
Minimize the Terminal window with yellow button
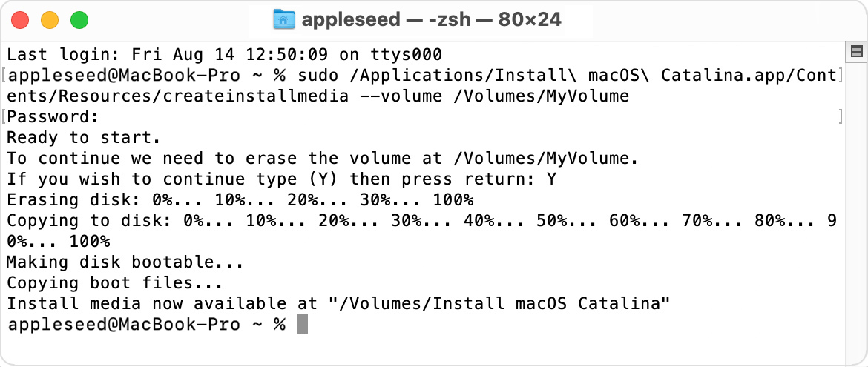pos(50,20)
